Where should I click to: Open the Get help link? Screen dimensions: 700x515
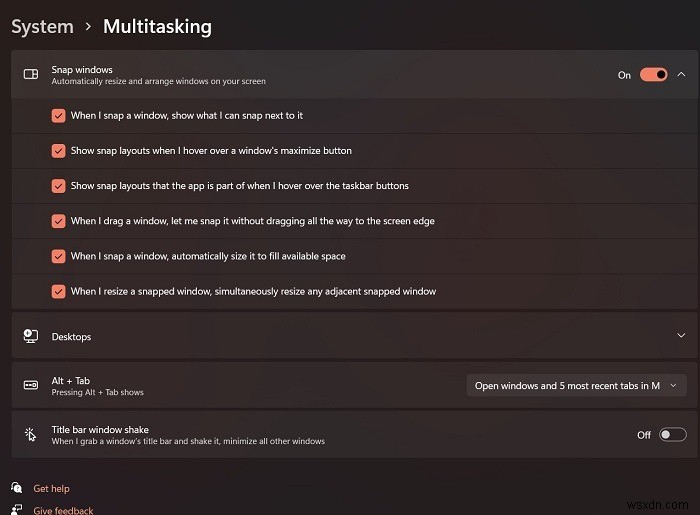(51, 489)
